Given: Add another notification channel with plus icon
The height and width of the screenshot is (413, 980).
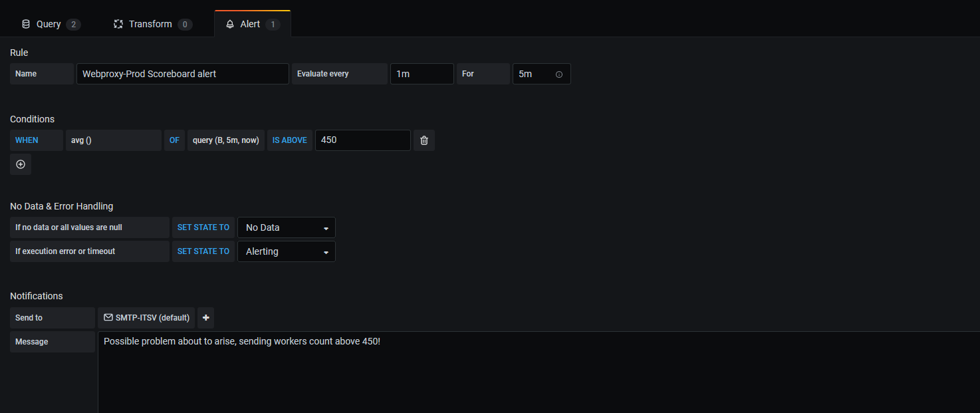Looking at the screenshot, I should pyautogui.click(x=205, y=317).
